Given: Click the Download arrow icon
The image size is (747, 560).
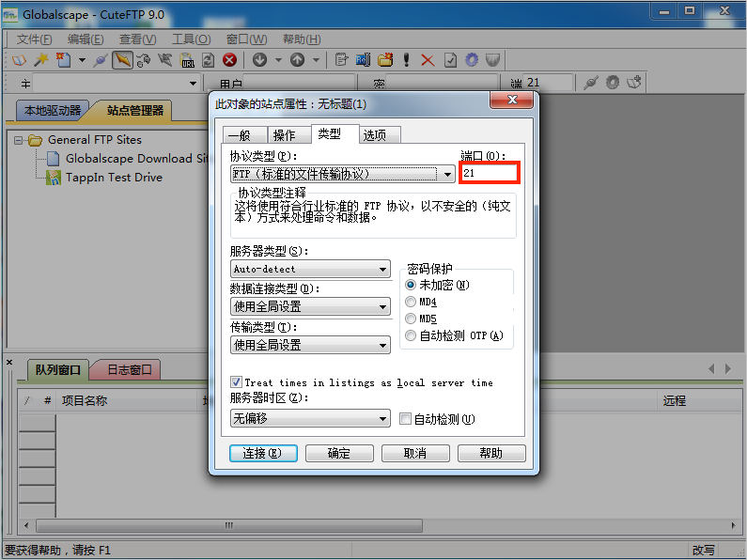Looking at the screenshot, I should pos(259,60).
